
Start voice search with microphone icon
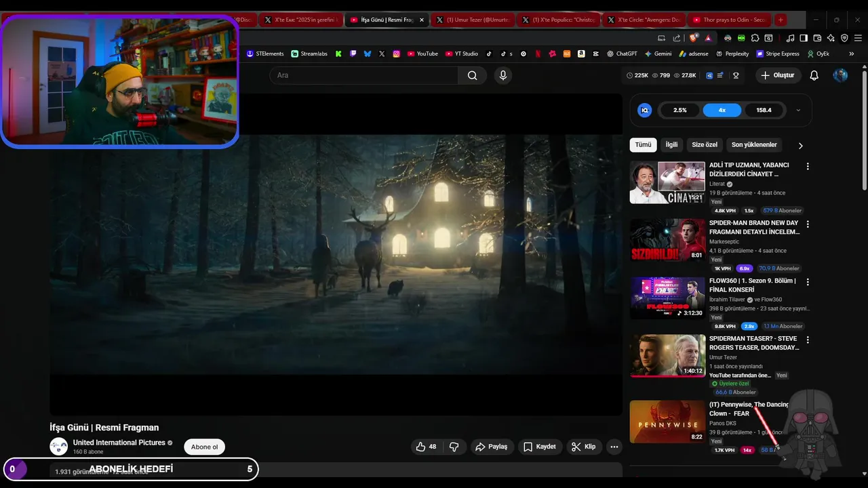(503, 75)
